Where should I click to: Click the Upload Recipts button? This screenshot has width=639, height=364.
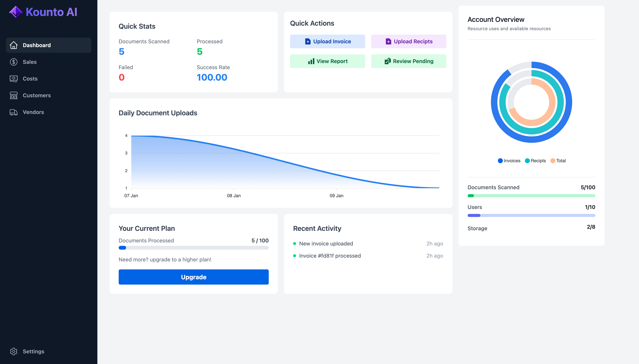click(x=408, y=41)
